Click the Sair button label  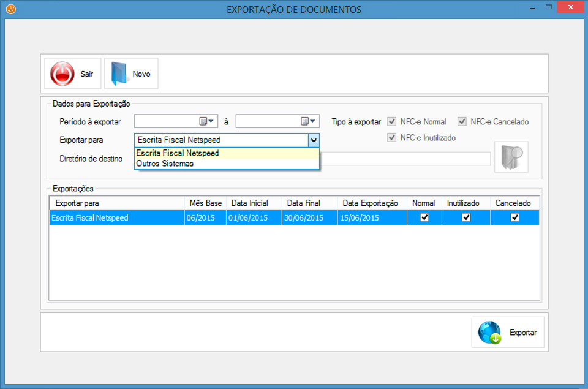(86, 74)
